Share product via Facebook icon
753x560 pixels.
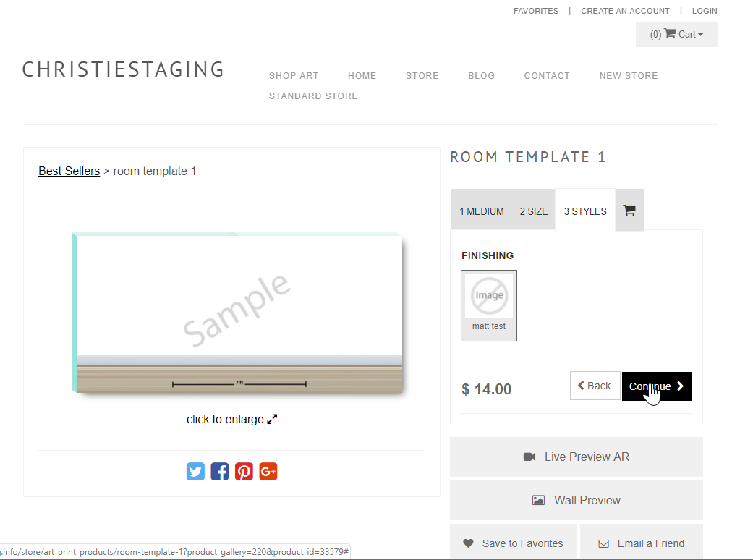pyautogui.click(x=220, y=472)
